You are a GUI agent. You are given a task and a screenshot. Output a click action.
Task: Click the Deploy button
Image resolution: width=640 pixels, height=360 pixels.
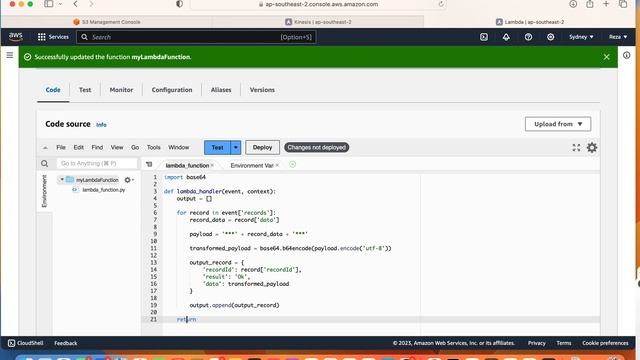point(262,147)
